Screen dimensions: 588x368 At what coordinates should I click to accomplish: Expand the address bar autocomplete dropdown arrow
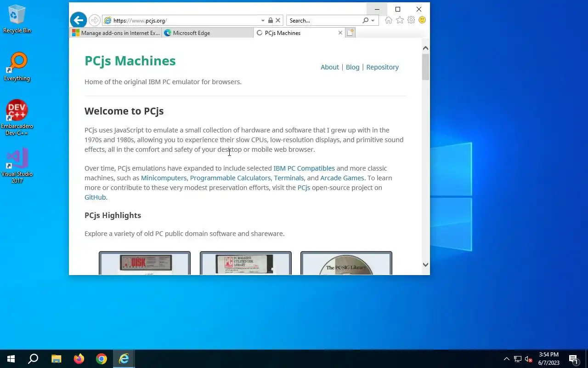tap(263, 21)
